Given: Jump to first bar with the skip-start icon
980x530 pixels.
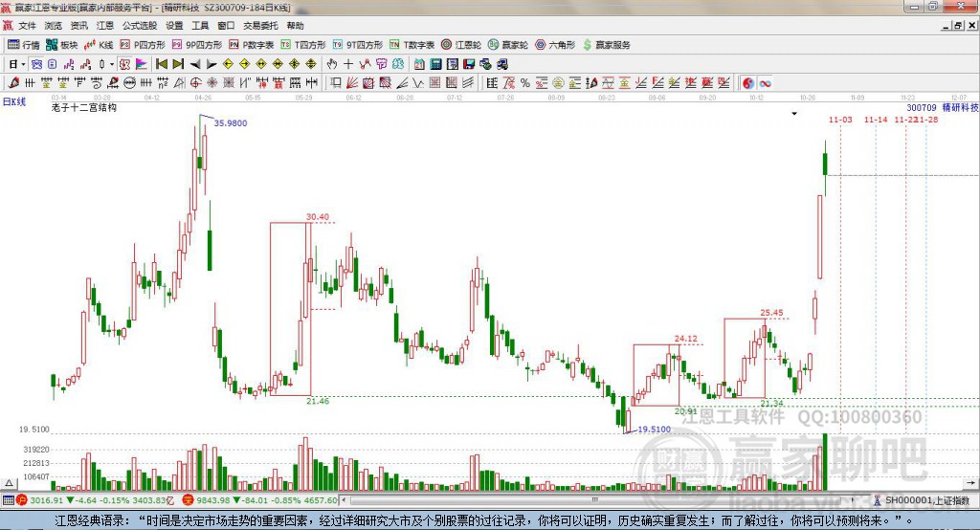Looking at the screenshot, I should click(161, 64).
